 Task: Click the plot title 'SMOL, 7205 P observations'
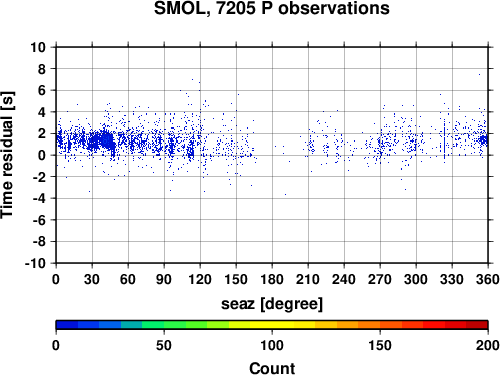(x=271, y=8)
